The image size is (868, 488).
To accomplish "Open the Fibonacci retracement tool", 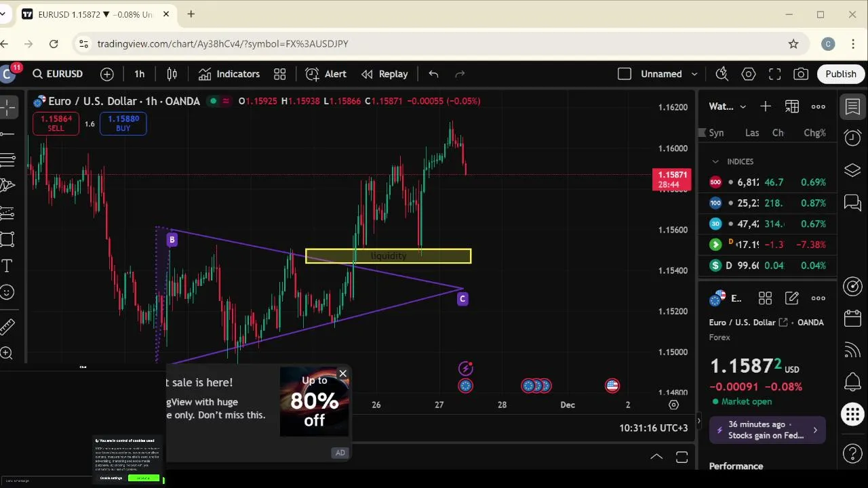I will pos(7,160).
